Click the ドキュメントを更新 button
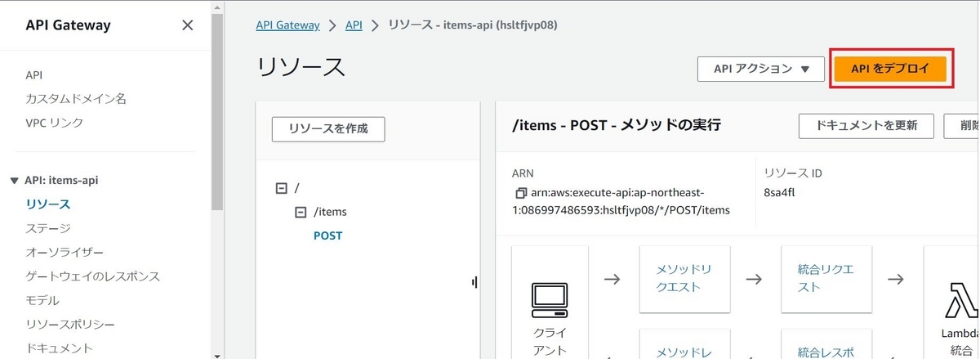Image resolution: width=980 pixels, height=359 pixels. click(x=866, y=126)
